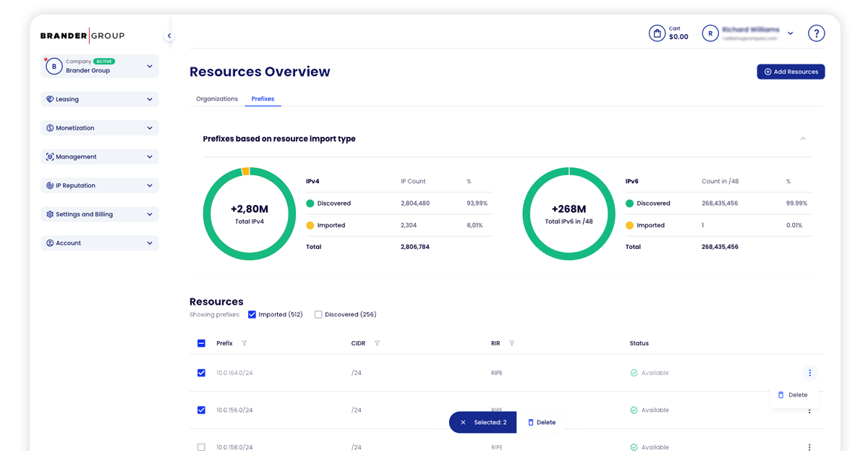Image resolution: width=868 pixels, height=451 pixels.
Task: Click the help question mark icon
Action: pyautogui.click(x=816, y=33)
